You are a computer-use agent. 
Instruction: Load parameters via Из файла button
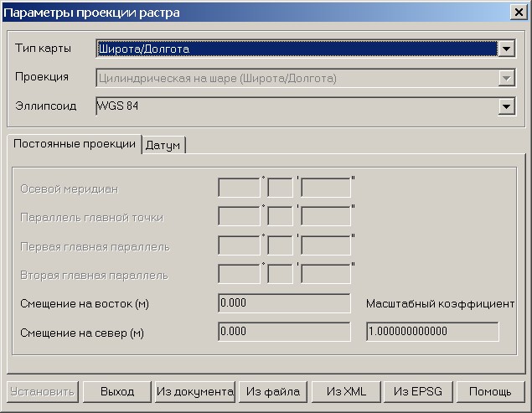point(272,391)
